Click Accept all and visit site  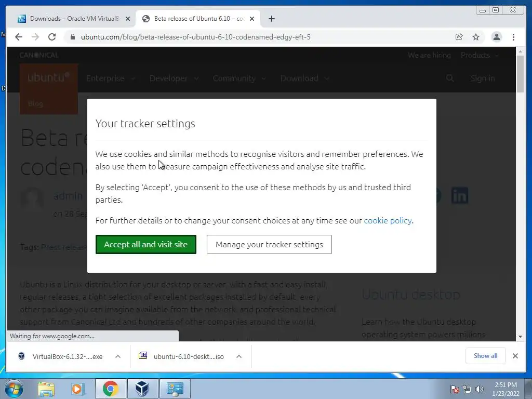146,244
